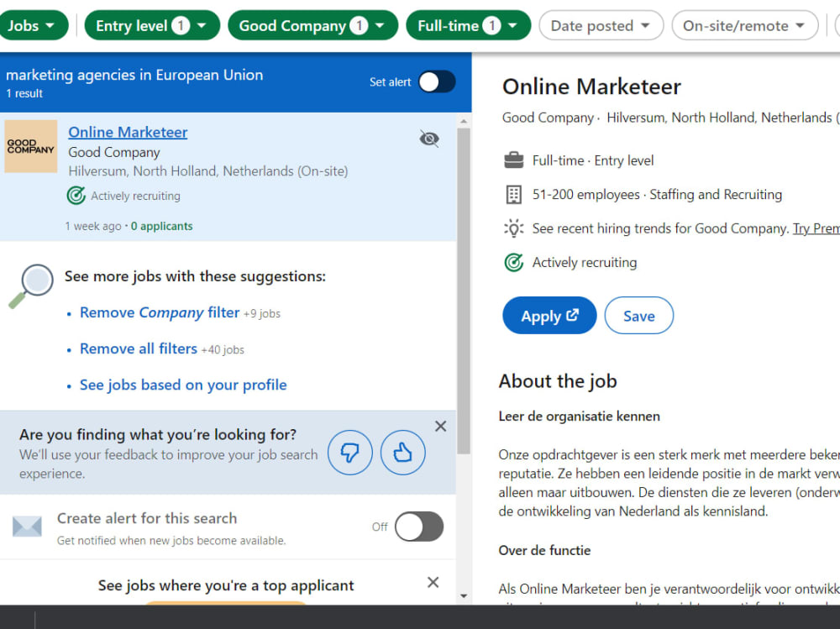This screenshot has height=629, width=840.
Task: Click the Good Company filter count badge
Action: coord(359,25)
